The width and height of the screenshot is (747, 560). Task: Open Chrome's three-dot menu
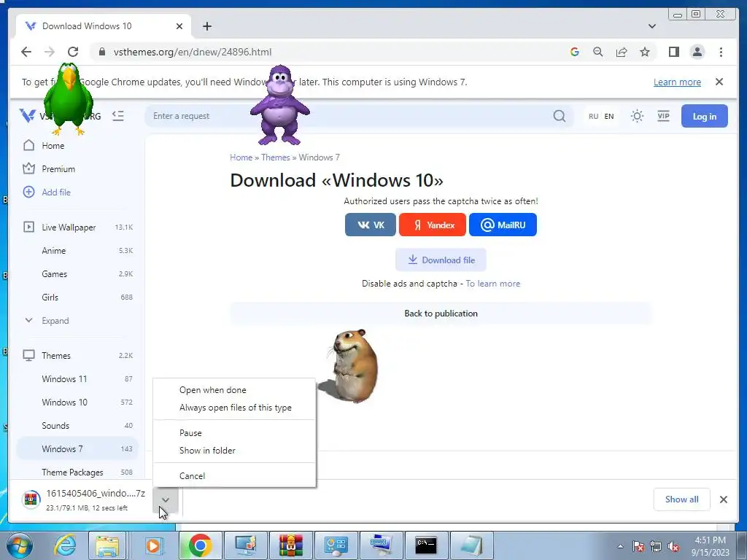[x=721, y=52]
